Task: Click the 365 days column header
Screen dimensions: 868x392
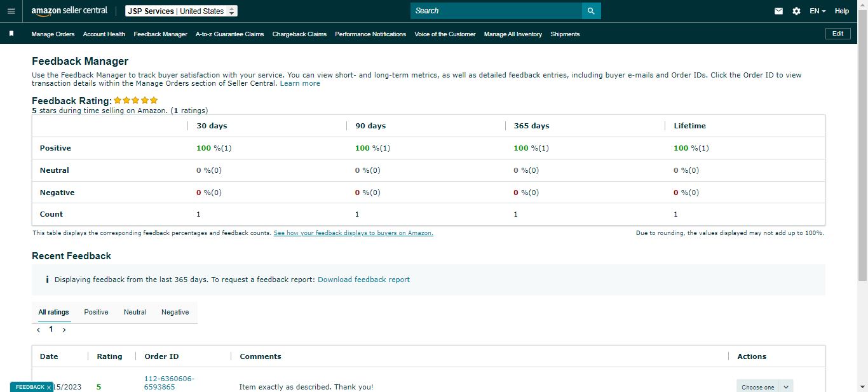Action: click(x=532, y=126)
